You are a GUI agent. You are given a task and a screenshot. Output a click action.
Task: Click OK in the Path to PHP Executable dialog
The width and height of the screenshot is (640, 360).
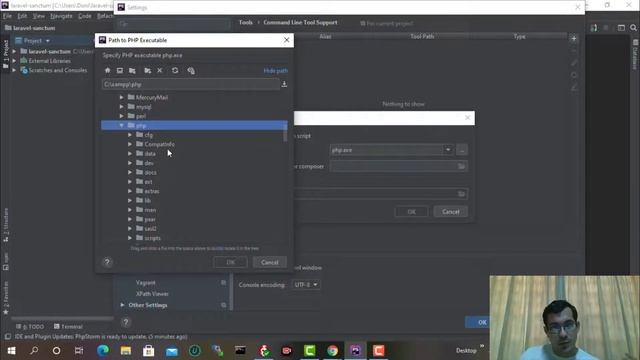(x=230, y=262)
